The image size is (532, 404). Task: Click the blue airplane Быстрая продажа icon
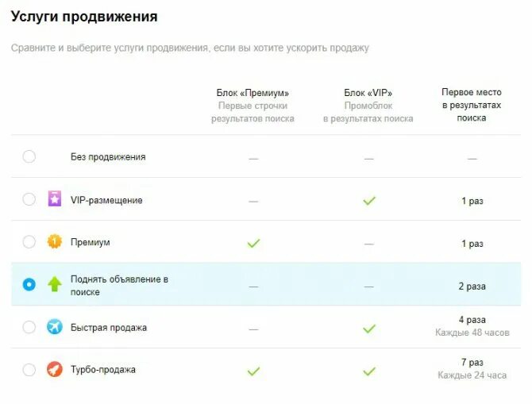tap(55, 327)
